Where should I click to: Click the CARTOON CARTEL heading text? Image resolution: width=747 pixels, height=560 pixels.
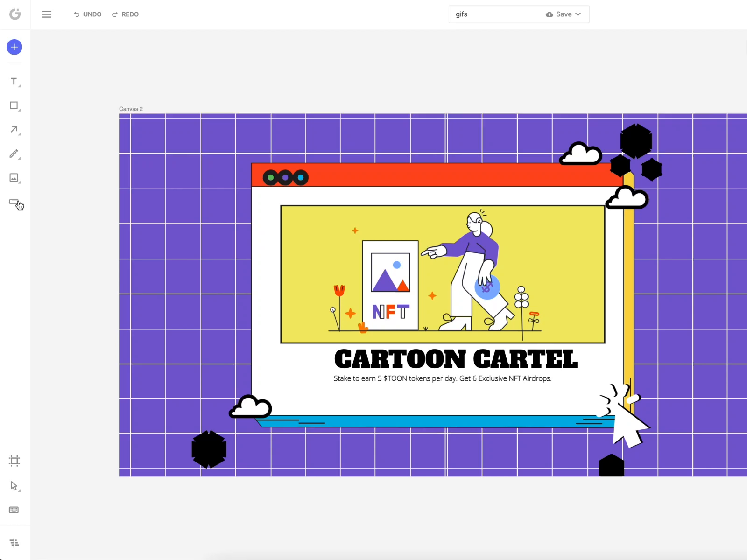[456, 359]
